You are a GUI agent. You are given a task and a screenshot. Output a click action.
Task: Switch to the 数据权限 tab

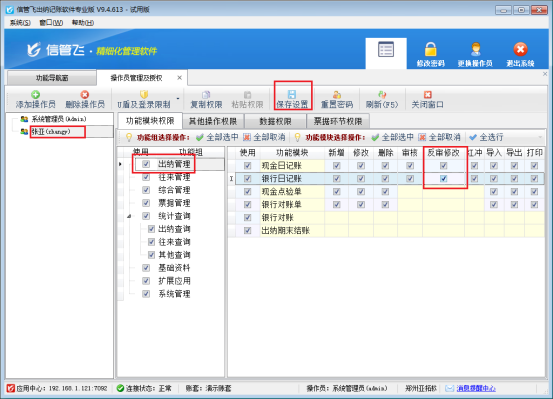[275, 121]
